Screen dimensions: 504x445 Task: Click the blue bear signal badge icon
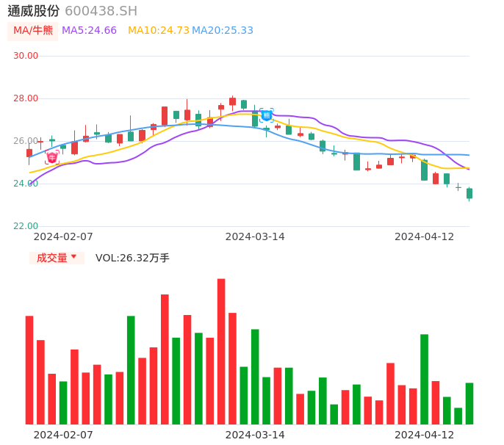click(267, 115)
